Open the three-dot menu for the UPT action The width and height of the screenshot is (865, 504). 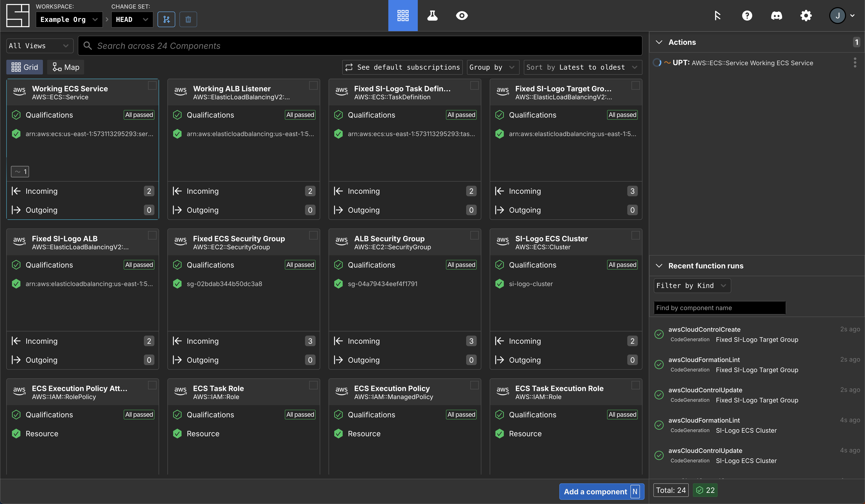click(855, 62)
